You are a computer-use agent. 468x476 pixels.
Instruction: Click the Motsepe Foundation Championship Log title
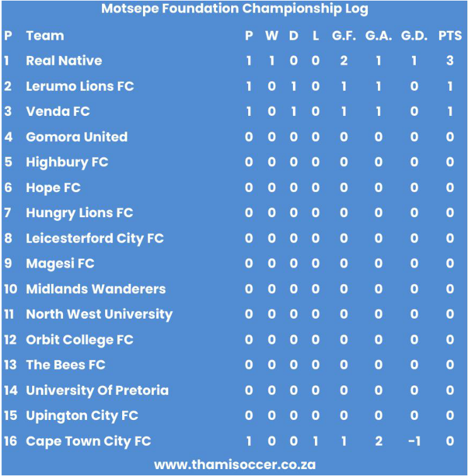click(235, 9)
